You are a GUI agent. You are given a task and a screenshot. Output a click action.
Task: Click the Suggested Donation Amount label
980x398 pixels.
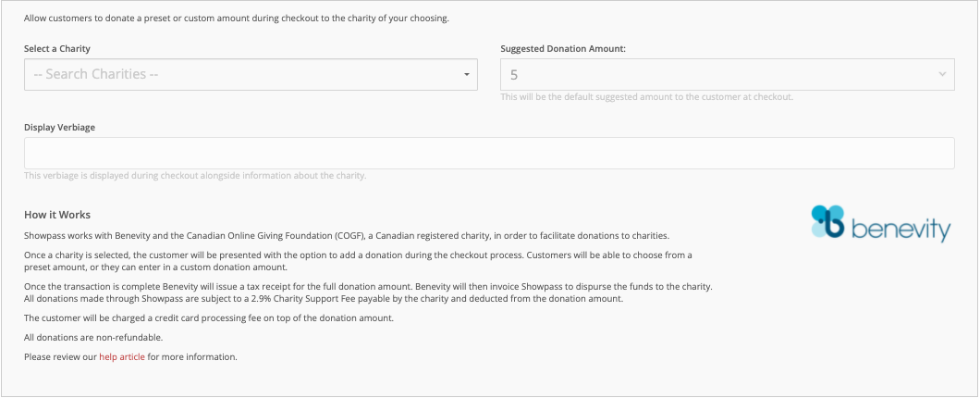pyautogui.click(x=563, y=48)
